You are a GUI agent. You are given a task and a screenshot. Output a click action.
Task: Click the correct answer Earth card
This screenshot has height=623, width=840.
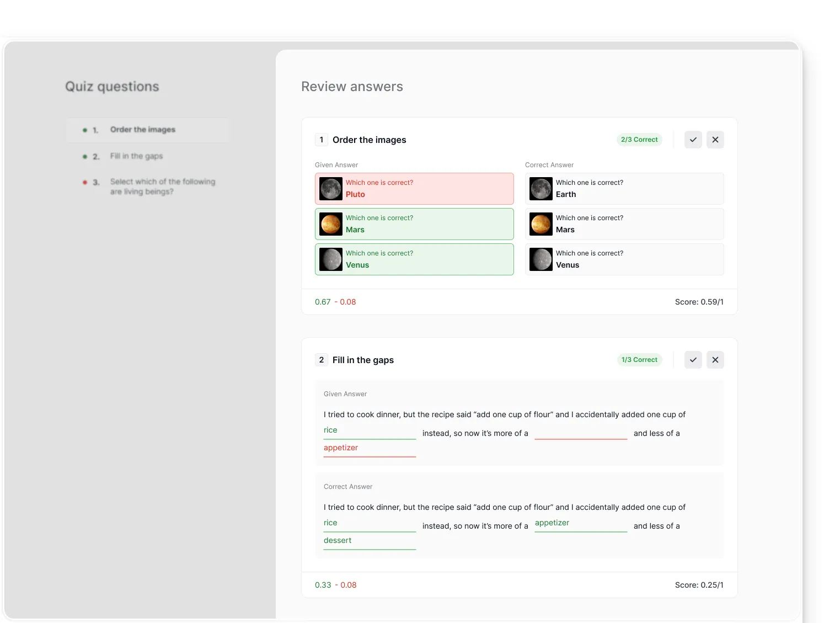(624, 189)
